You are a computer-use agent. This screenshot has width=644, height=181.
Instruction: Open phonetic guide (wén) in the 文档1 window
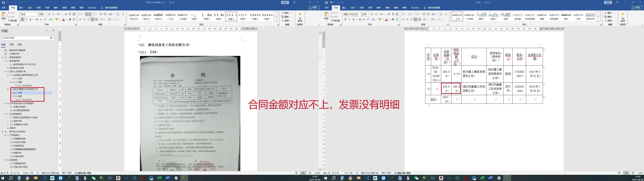[x=393, y=14]
